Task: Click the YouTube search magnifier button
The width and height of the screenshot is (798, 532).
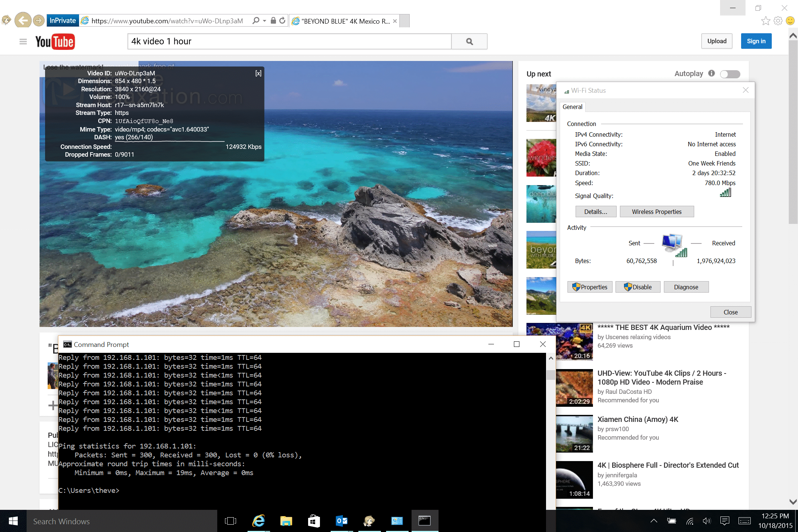Action: (x=470, y=41)
